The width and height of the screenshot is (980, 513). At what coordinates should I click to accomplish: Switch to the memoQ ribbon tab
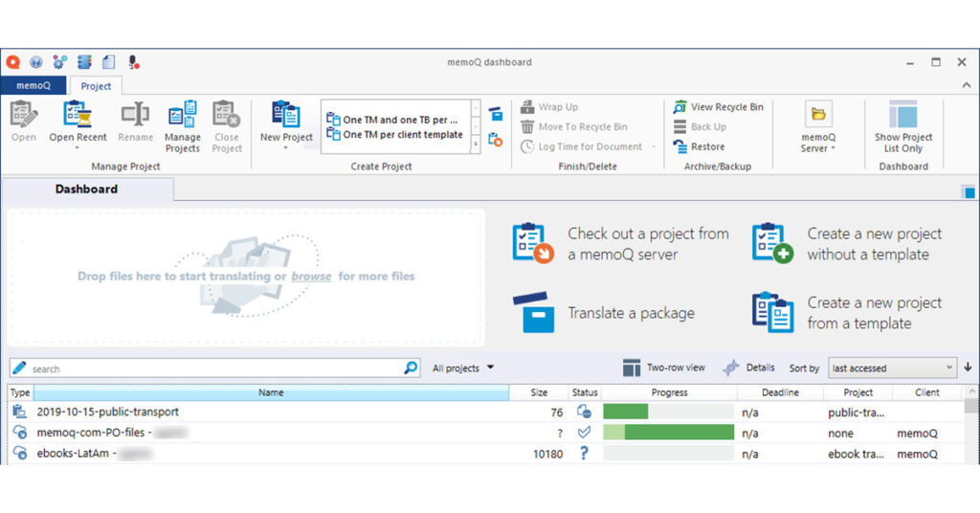(x=33, y=86)
